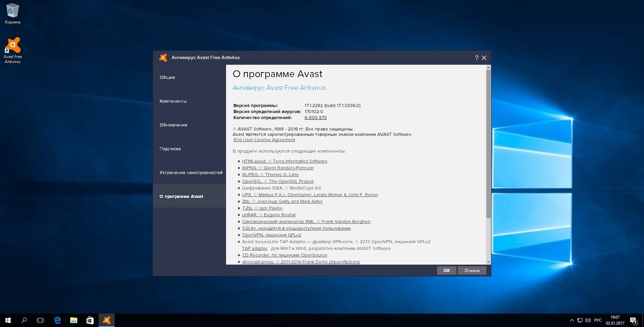Open volume control tray icon
This screenshot has width=644, height=327.
click(x=588, y=320)
